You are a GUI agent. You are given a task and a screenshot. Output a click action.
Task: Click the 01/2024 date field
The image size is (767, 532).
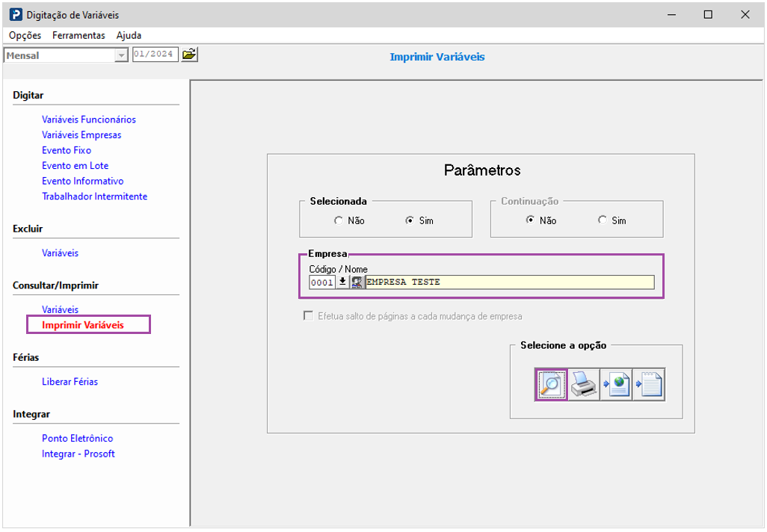tap(155, 55)
